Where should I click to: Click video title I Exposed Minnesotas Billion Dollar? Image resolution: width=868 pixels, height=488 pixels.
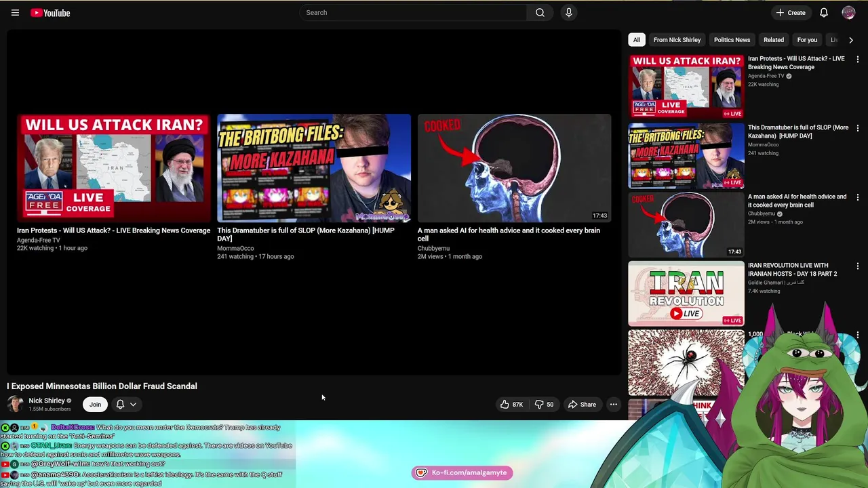[x=102, y=386]
